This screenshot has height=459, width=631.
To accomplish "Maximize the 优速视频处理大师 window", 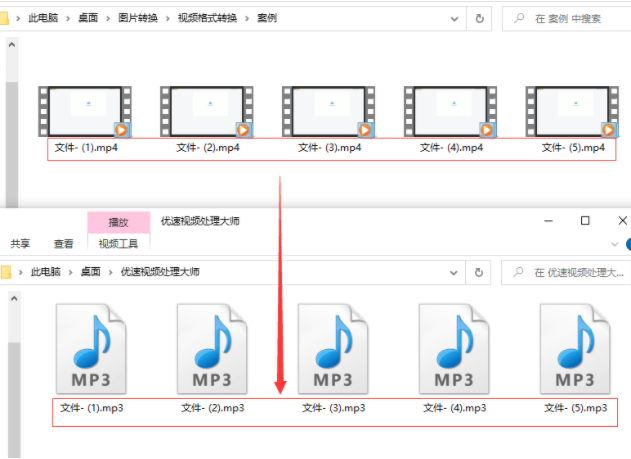I will click(x=585, y=221).
